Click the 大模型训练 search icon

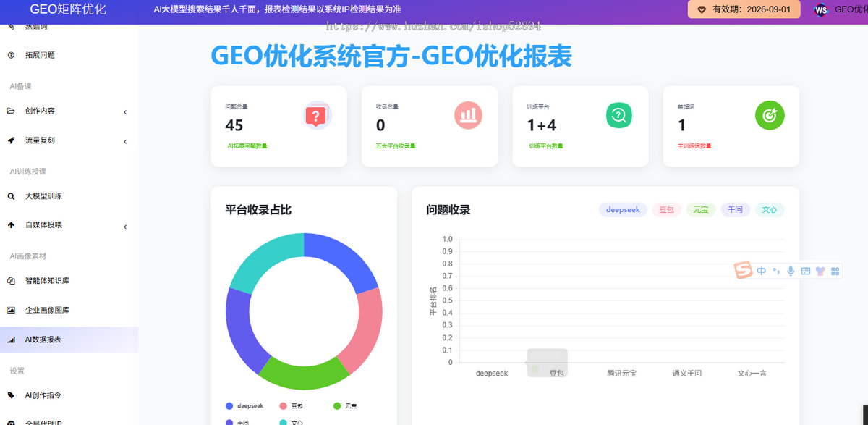point(11,196)
